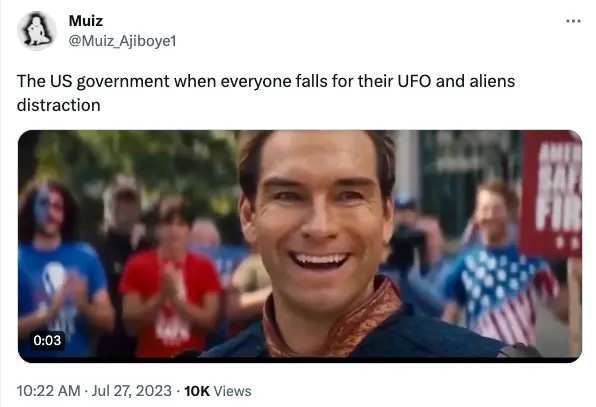
Task: Click the Views label
Action: (232, 391)
